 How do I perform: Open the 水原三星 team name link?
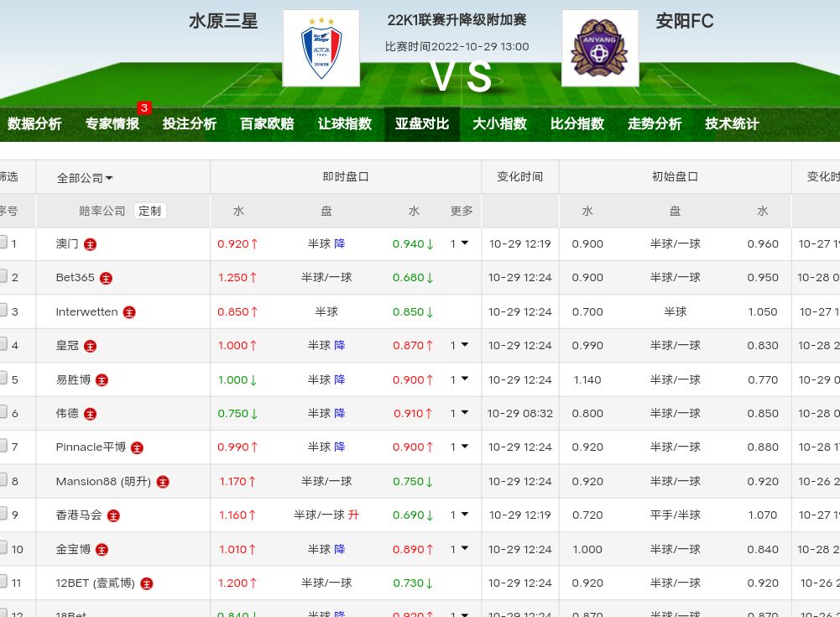[223, 21]
